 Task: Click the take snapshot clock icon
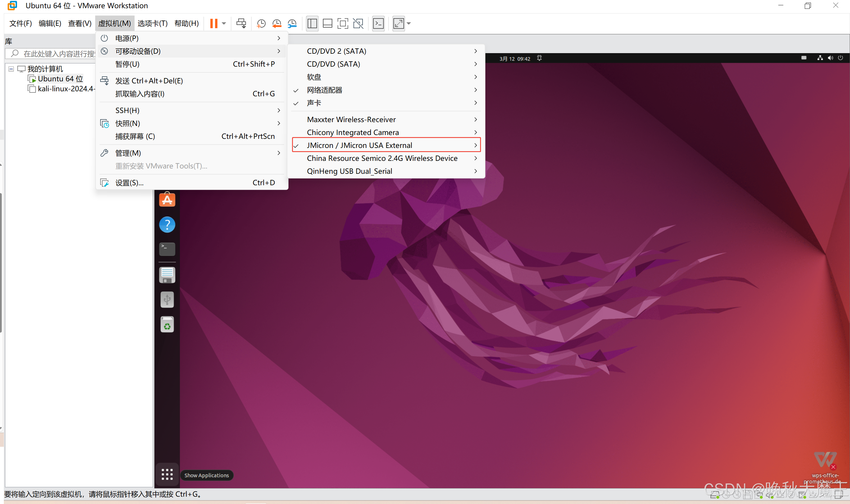[261, 23]
